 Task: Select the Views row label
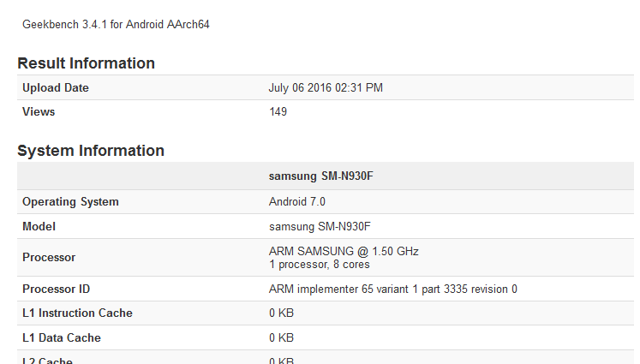[x=39, y=112]
